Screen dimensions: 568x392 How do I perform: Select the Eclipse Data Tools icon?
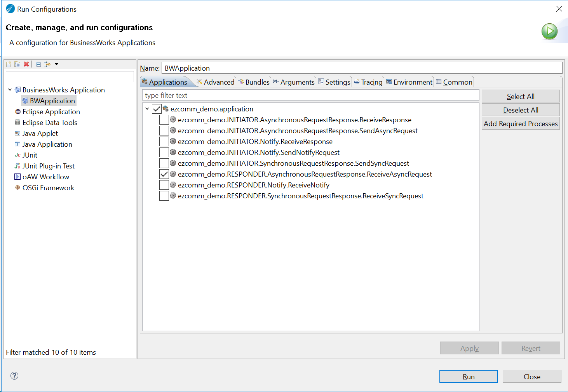[17, 123]
